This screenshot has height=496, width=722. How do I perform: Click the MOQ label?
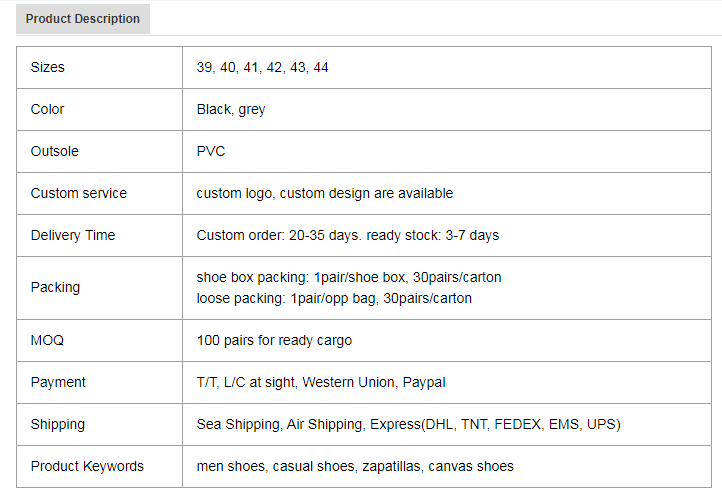(47, 340)
